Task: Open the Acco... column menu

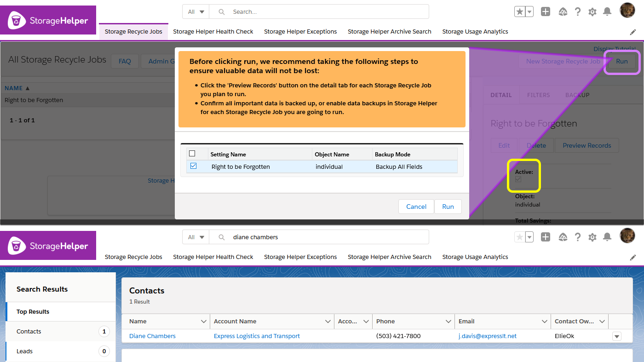Action: pos(366,322)
